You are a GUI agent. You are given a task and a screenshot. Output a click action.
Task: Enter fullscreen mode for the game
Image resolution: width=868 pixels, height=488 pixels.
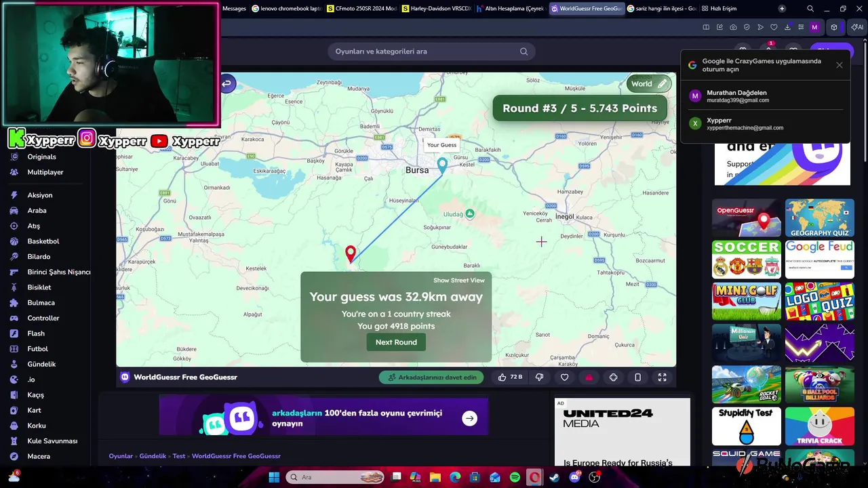663,378
